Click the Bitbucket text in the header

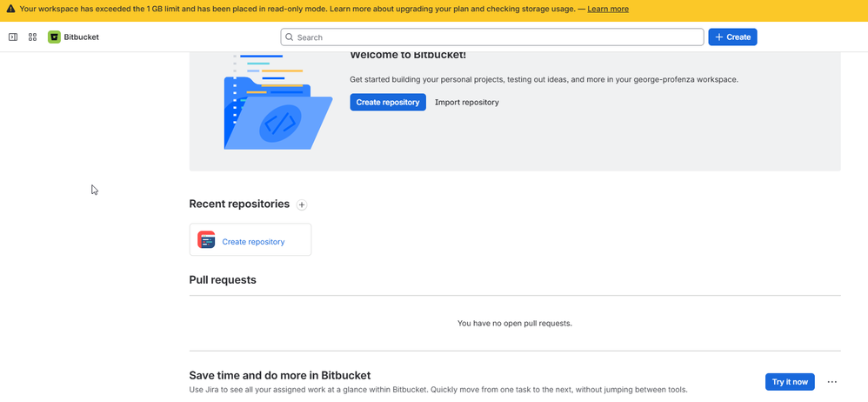tap(82, 37)
